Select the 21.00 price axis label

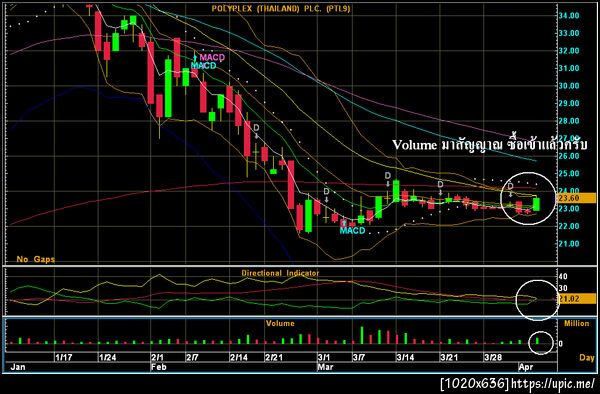point(569,244)
